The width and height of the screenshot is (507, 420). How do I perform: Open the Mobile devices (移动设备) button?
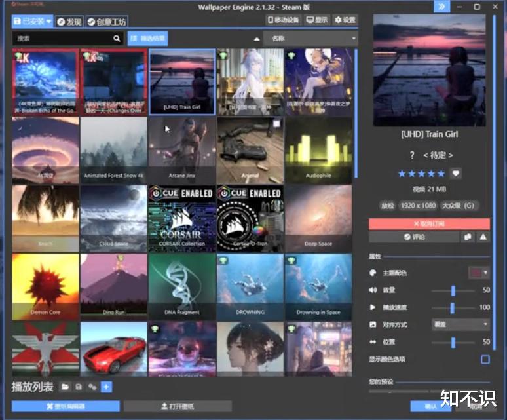point(283,20)
